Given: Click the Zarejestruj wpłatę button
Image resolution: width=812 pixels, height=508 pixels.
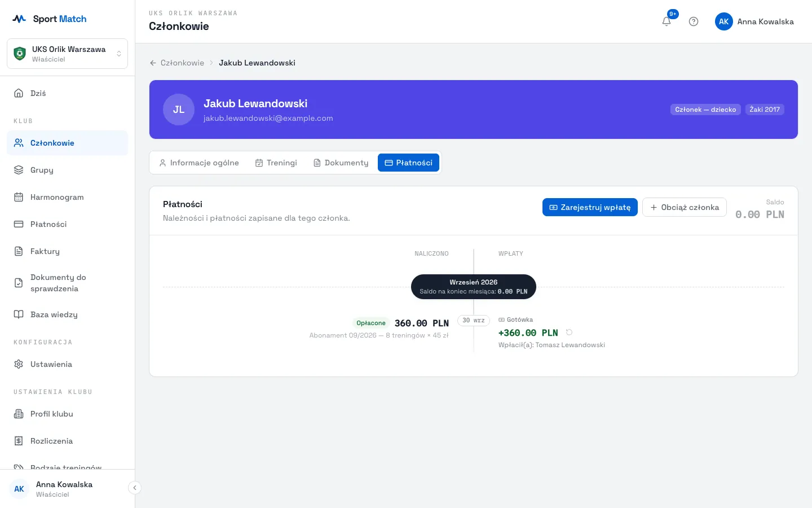Looking at the screenshot, I should [x=590, y=207].
